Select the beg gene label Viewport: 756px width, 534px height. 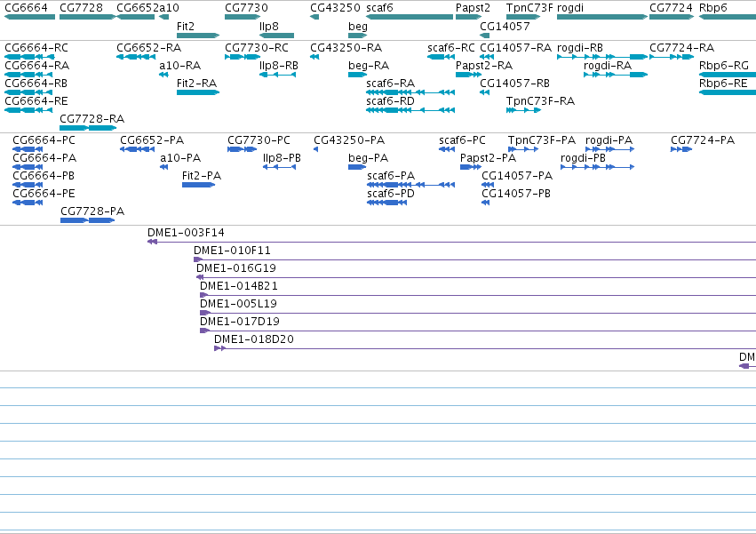[x=358, y=26]
